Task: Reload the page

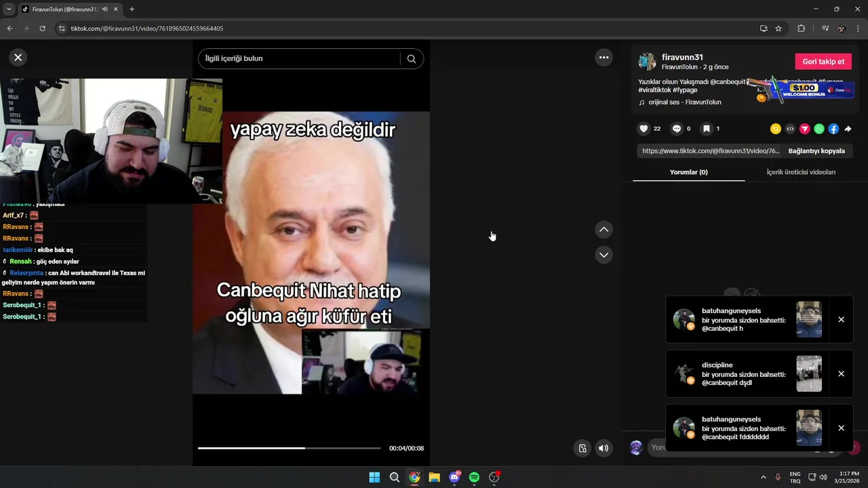Action: [42, 28]
